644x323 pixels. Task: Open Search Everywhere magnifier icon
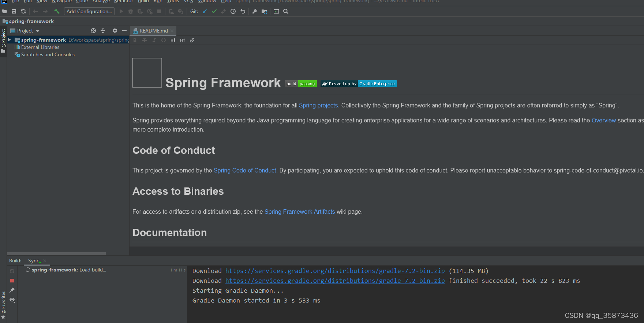[286, 11]
